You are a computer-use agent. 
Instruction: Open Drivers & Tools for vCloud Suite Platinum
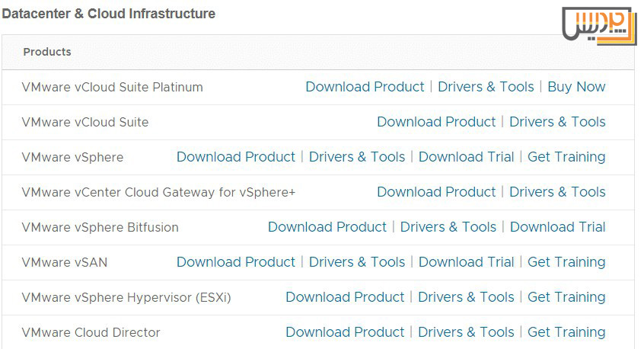(x=486, y=87)
